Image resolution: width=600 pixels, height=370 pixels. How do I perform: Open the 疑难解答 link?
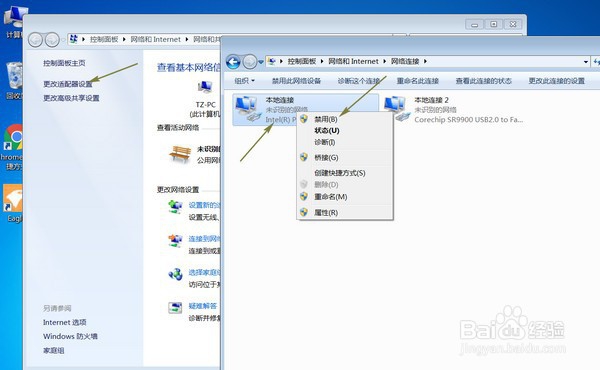(203, 306)
